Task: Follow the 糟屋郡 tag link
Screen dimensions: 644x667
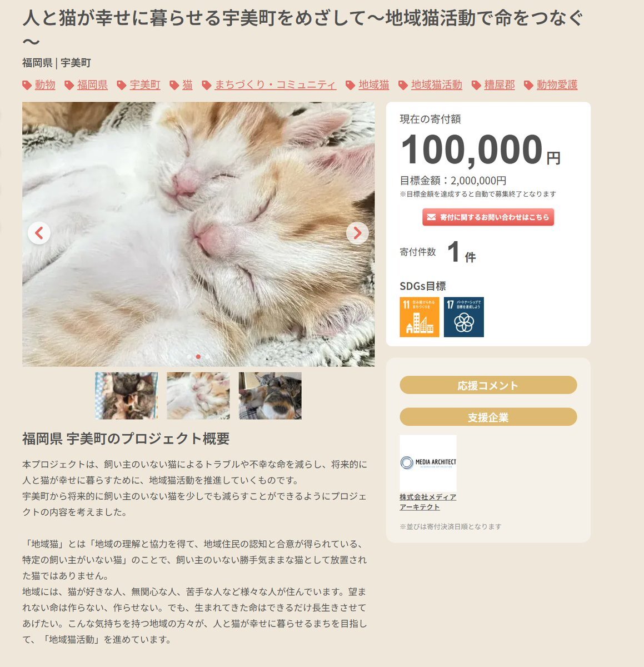Action: click(500, 85)
